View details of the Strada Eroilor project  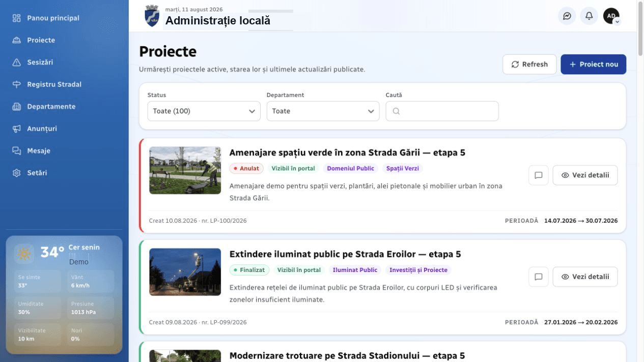585,277
